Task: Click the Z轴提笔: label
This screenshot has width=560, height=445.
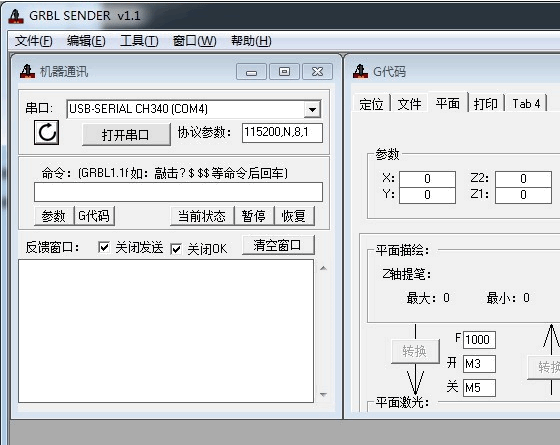Action: click(406, 275)
